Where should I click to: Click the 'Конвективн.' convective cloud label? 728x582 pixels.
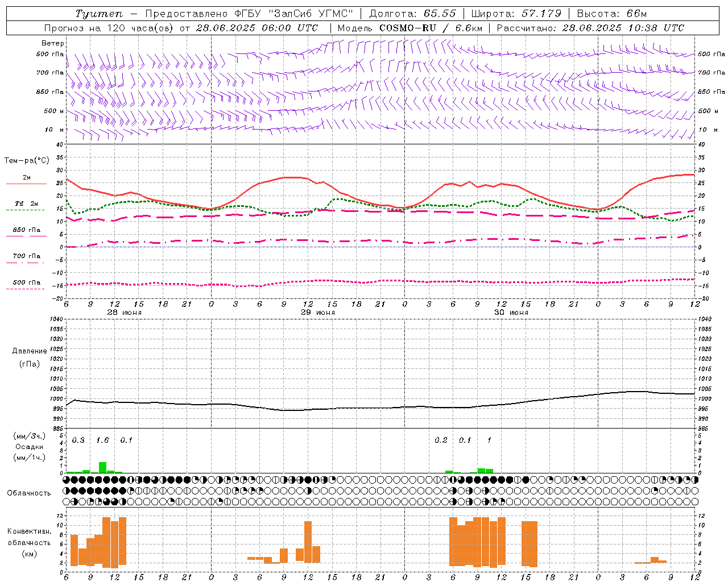[x=29, y=531]
